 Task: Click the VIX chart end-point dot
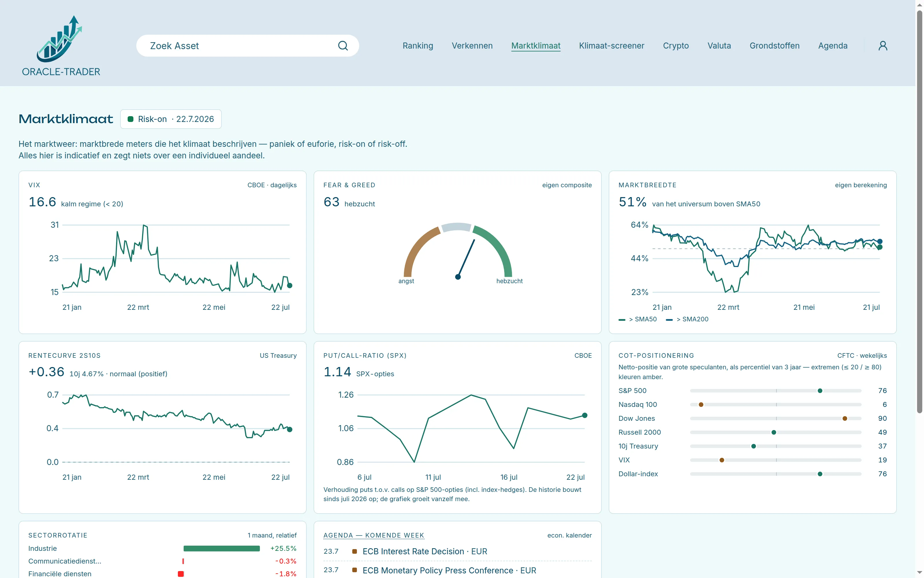[289, 286]
